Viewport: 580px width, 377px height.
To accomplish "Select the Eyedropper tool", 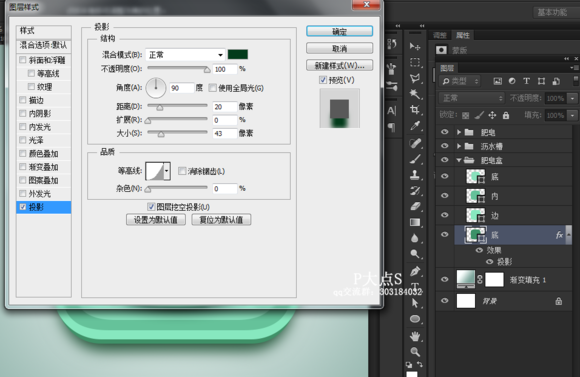I will click(415, 126).
